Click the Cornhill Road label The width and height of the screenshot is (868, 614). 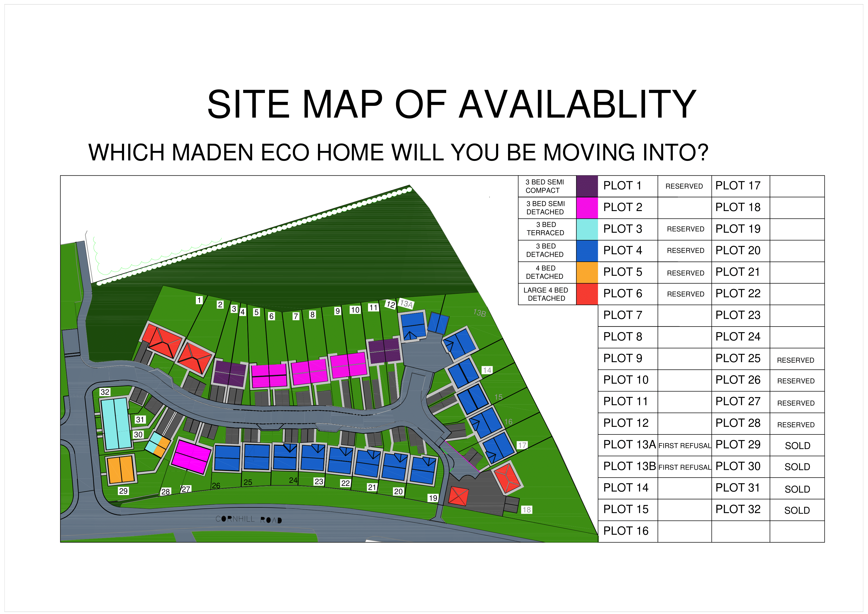[x=248, y=519]
